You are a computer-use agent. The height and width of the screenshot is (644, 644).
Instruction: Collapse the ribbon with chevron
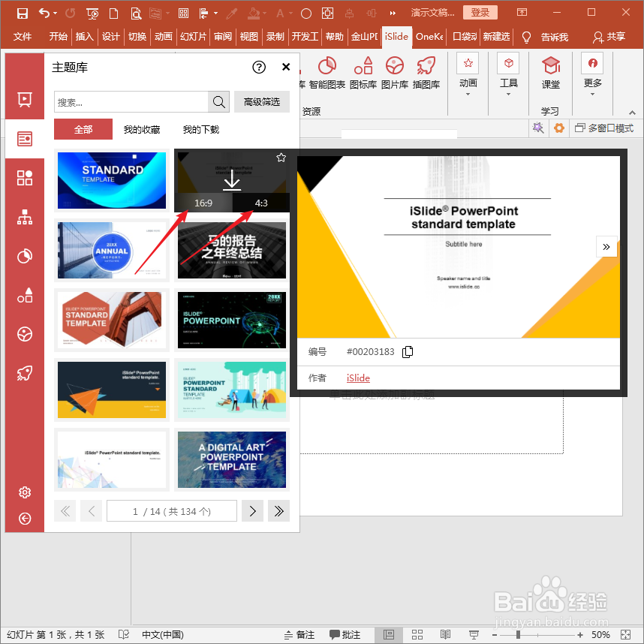coord(632,112)
